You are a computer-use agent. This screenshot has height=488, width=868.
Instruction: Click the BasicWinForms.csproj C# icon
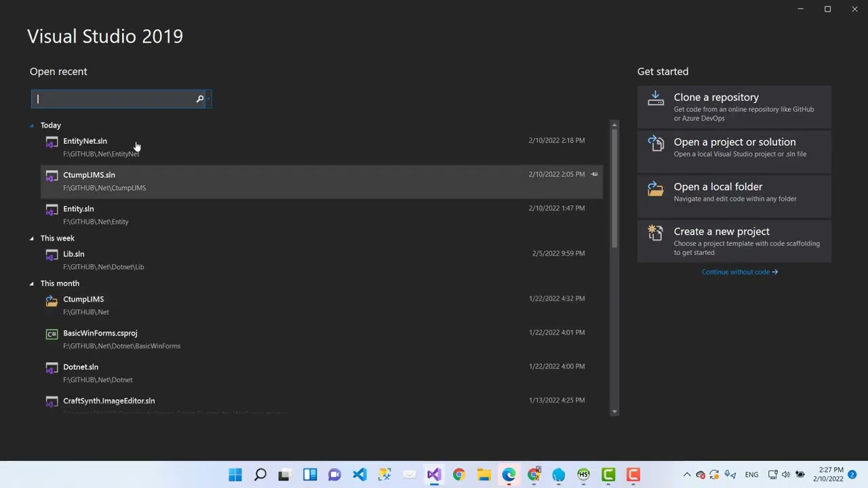(x=52, y=334)
